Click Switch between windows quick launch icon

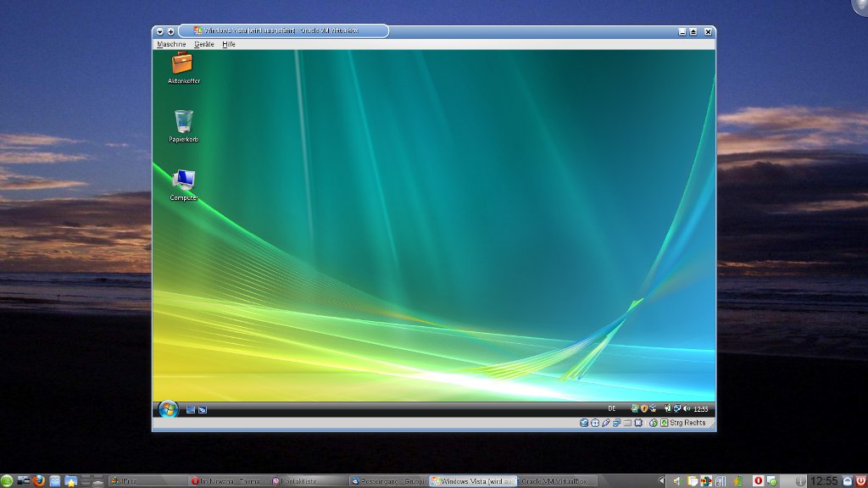click(x=203, y=410)
